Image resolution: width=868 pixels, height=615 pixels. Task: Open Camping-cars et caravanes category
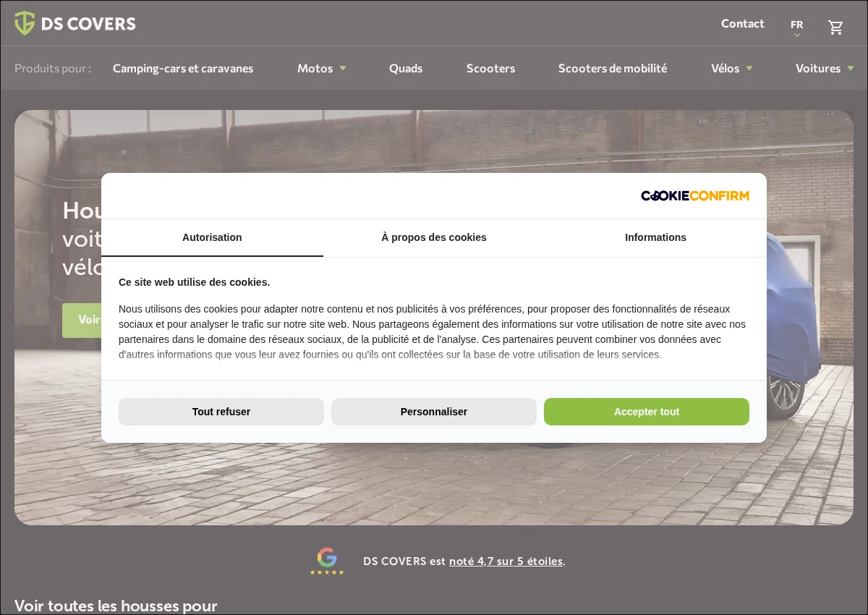pos(183,68)
